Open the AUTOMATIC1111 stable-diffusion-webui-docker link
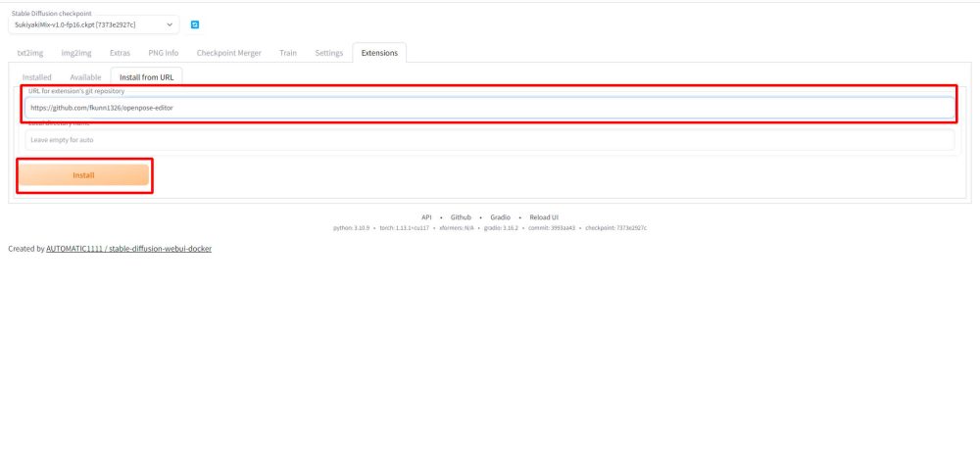The image size is (980, 476). pos(128,249)
